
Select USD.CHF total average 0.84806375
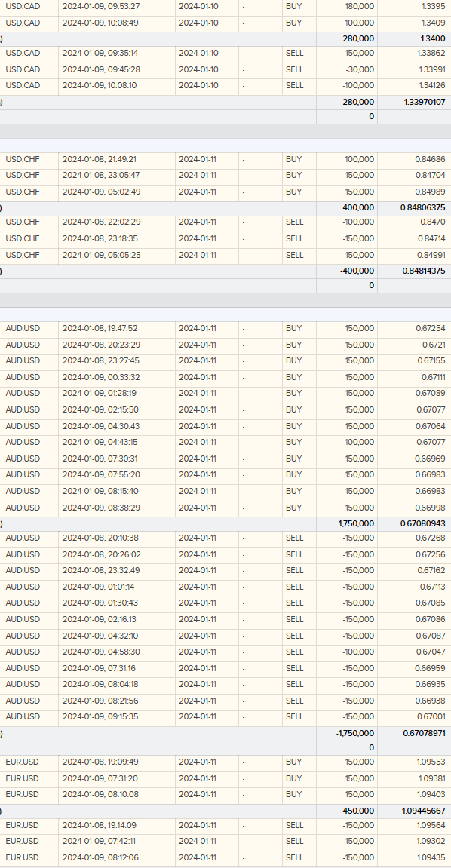click(423, 207)
